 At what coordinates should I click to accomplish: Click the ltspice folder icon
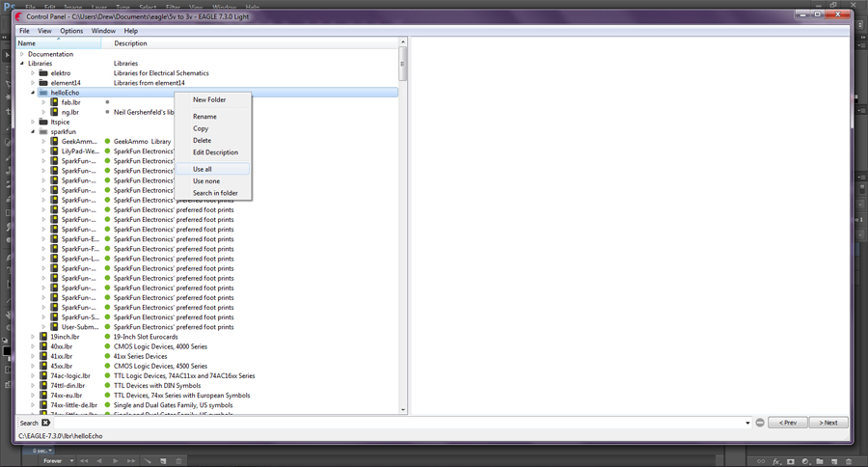pyautogui.click(x=43, y=122)
